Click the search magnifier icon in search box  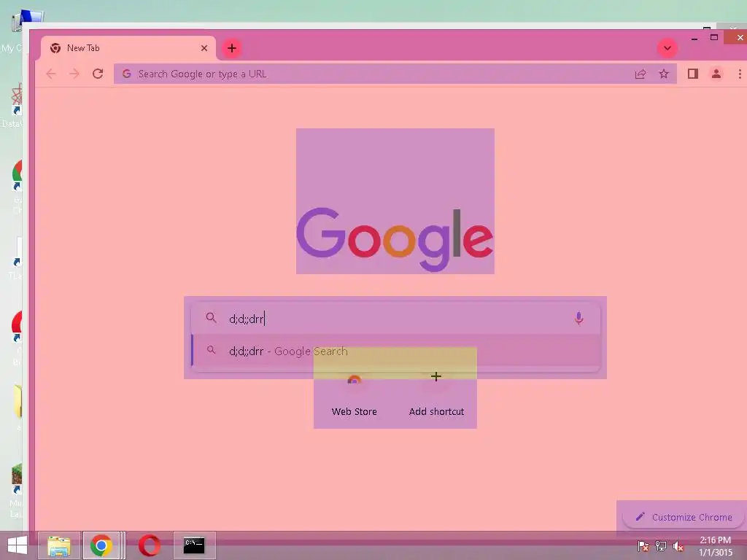[x=211, y=318]
